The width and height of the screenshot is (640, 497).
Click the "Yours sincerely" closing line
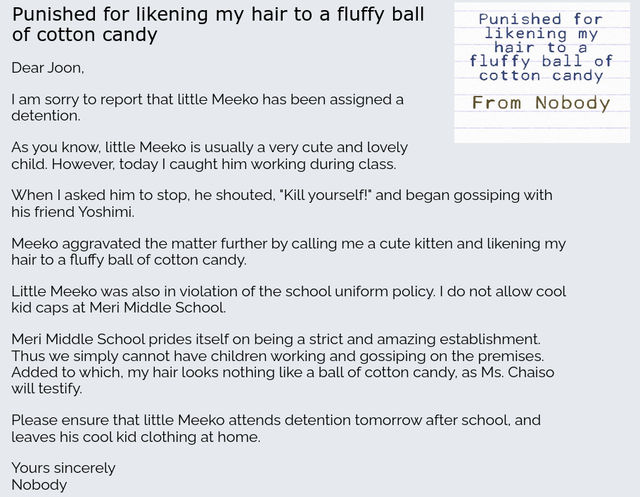pos(63,468)
